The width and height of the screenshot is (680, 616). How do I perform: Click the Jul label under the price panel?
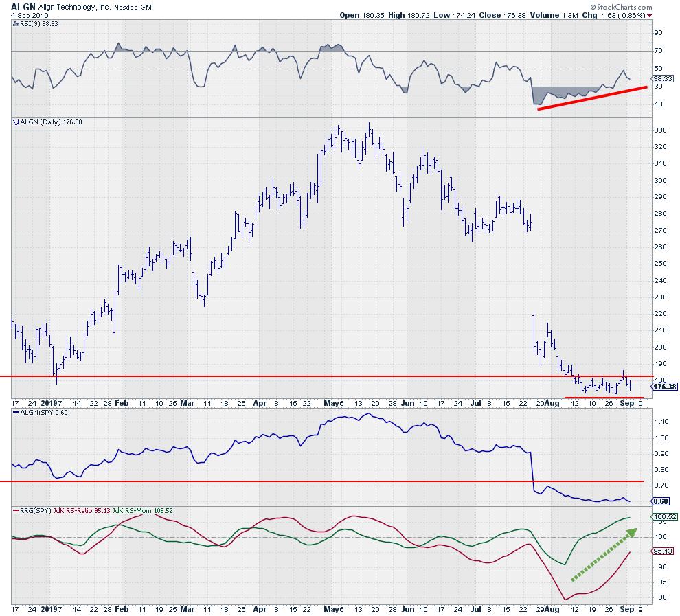(476, 404)
